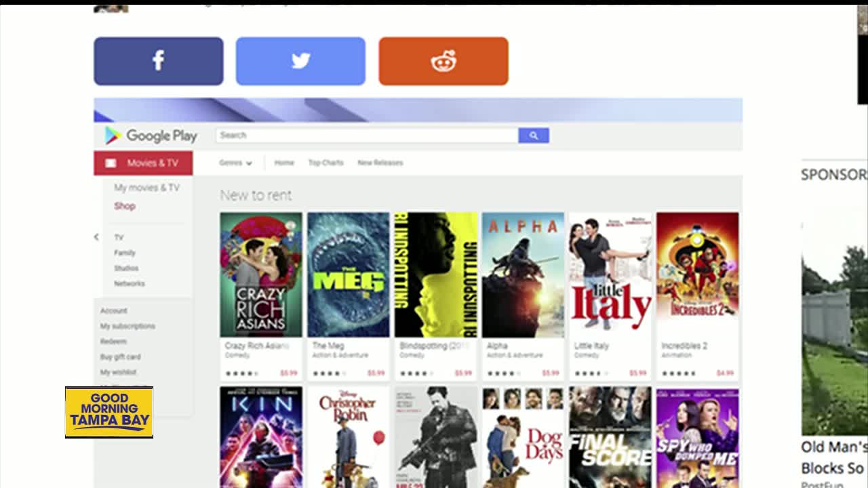Viewport: 868px width, 488px height.
Task: Click The Meg title text
Action: coord(329,346)
